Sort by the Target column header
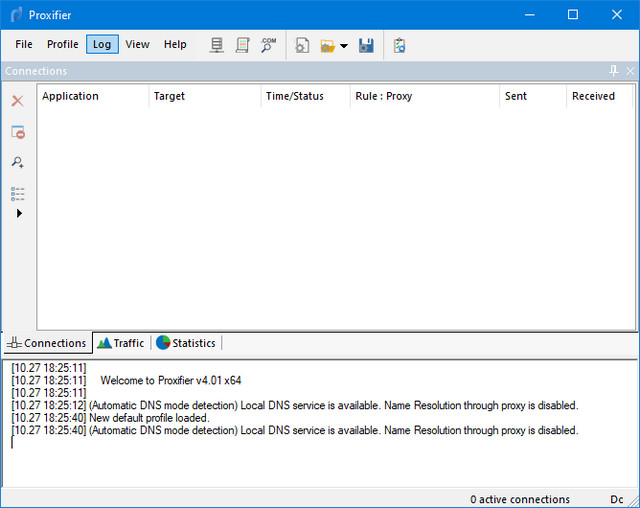Screen dimensions: 640x508 [204, 96]
